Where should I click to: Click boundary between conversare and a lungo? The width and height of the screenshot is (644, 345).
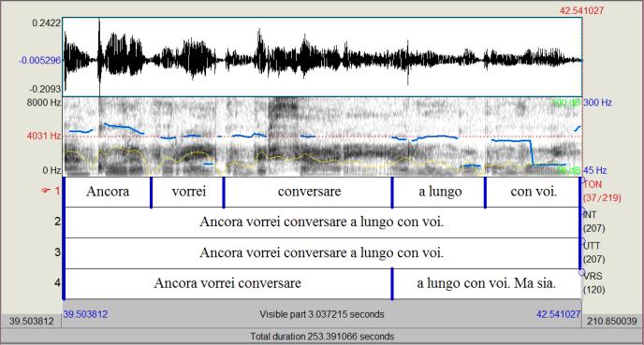pos(392,193)
